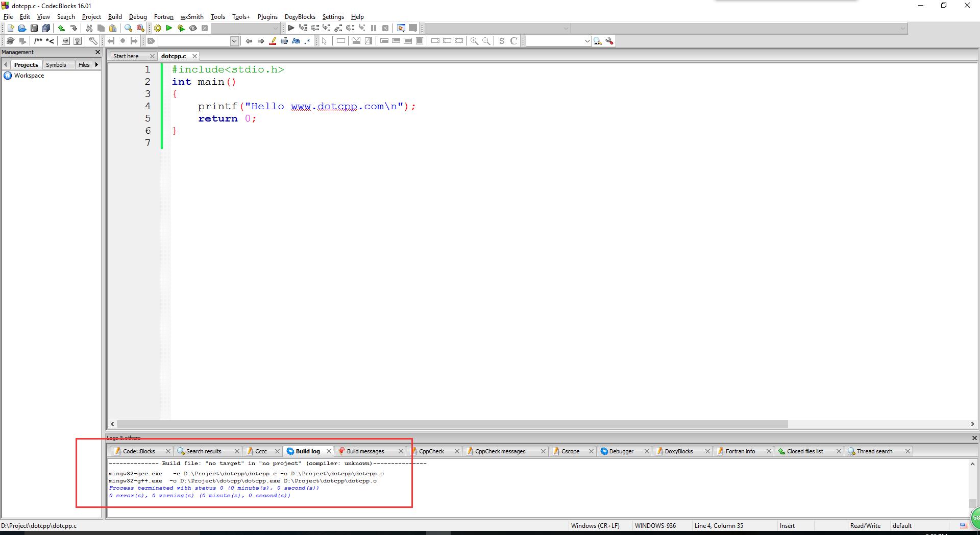980x535 pixels.
Task: Click the Build gear icon
Action: click(158, 28)
